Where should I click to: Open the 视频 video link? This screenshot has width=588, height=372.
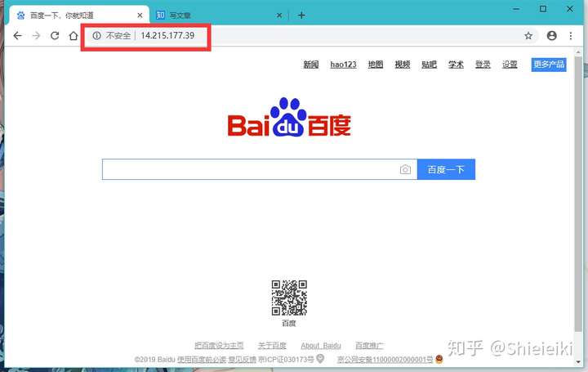(403, 65)
